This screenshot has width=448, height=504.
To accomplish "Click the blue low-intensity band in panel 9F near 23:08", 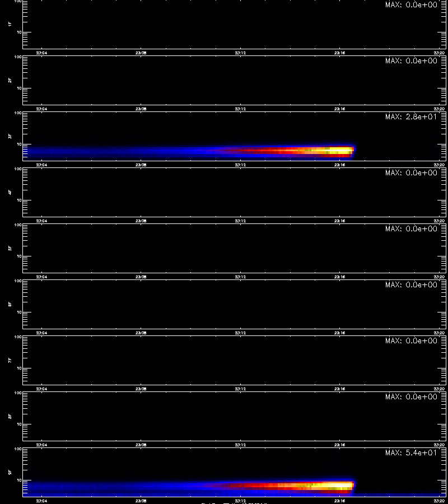I will point(141,486).
